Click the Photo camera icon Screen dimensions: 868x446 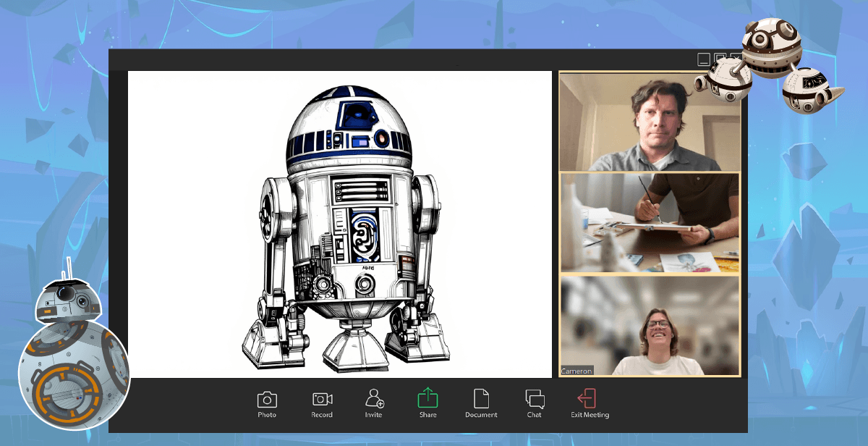pos(267,399)
